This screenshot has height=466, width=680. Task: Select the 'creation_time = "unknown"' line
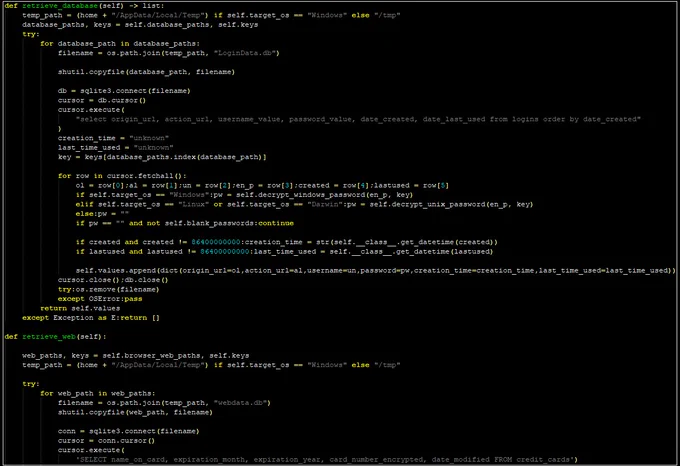click(113, 138)
